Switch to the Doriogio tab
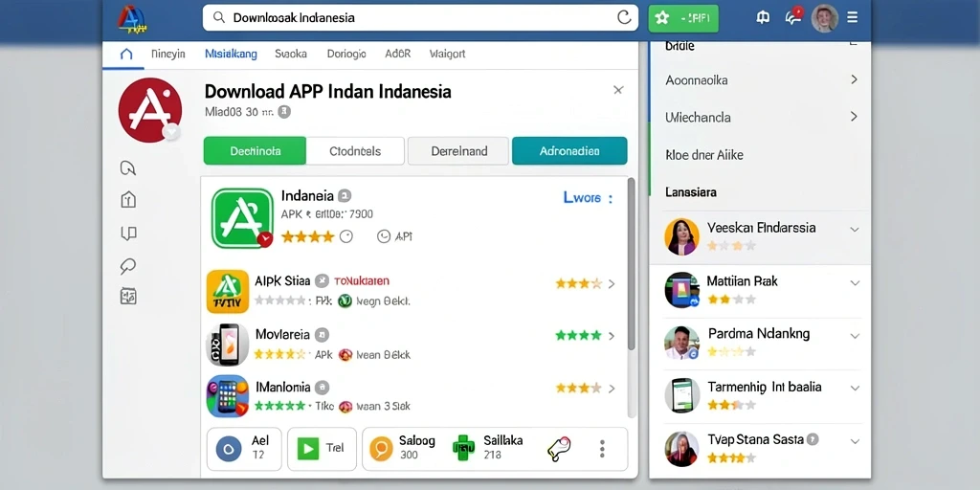The image size is (980, 490). (x=346, y=54)
